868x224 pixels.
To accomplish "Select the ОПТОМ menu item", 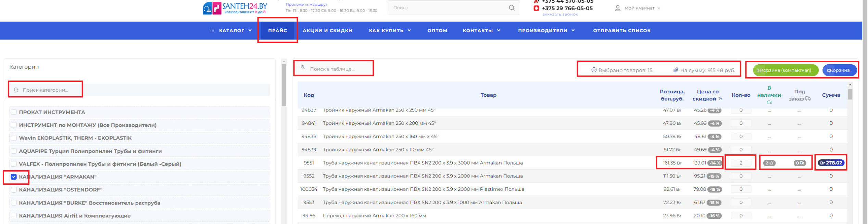I will 437,30.
